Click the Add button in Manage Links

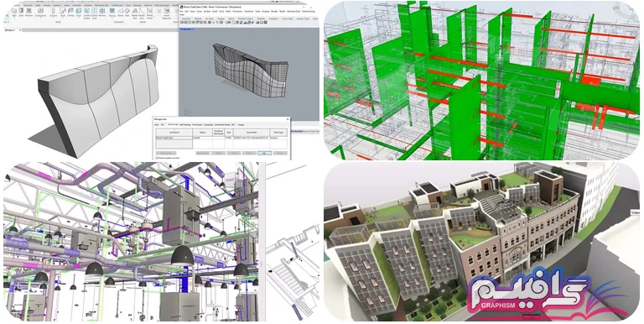(264, 154)
